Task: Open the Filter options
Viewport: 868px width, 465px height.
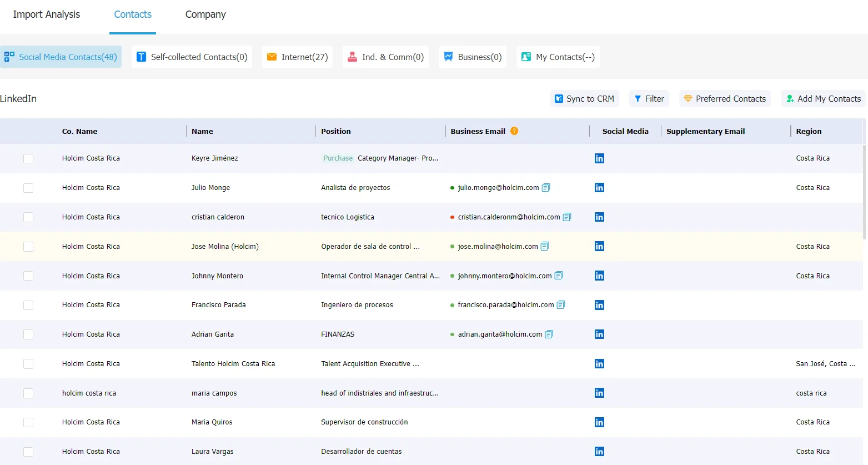Action: pyautogui.click(x=649, y=98)
